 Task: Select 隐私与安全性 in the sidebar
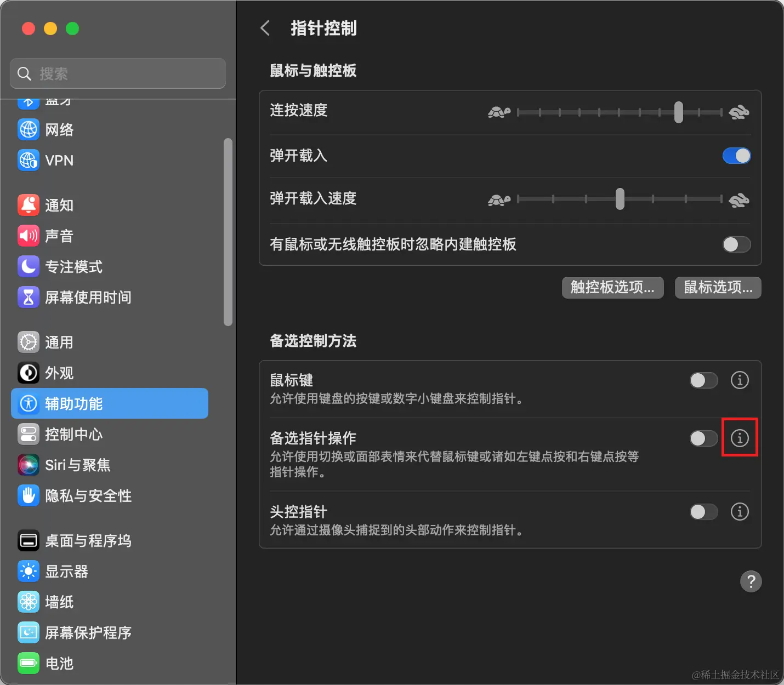[x=110, y=496]
